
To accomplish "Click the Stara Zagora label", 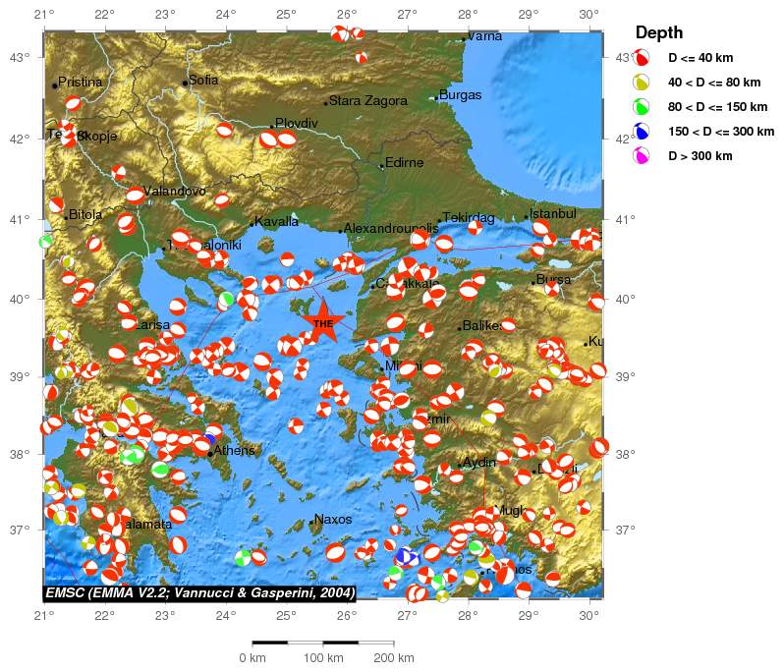I will pos(368,101).
